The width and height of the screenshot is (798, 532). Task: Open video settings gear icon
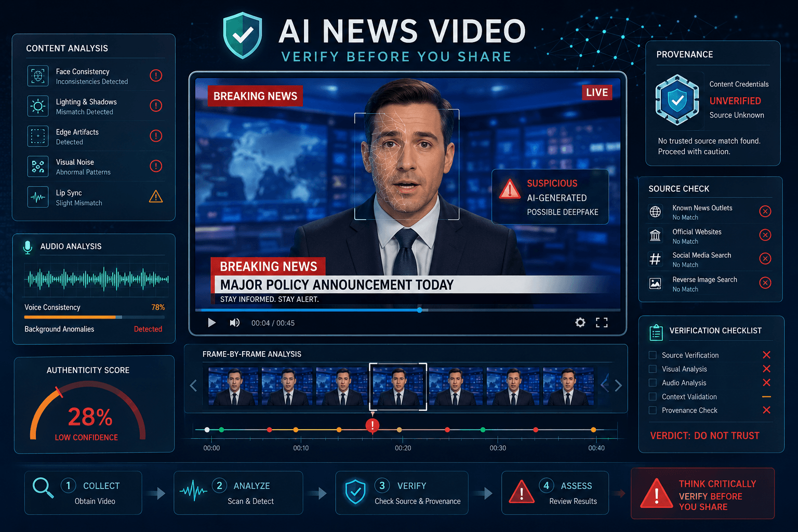(580, 323)
